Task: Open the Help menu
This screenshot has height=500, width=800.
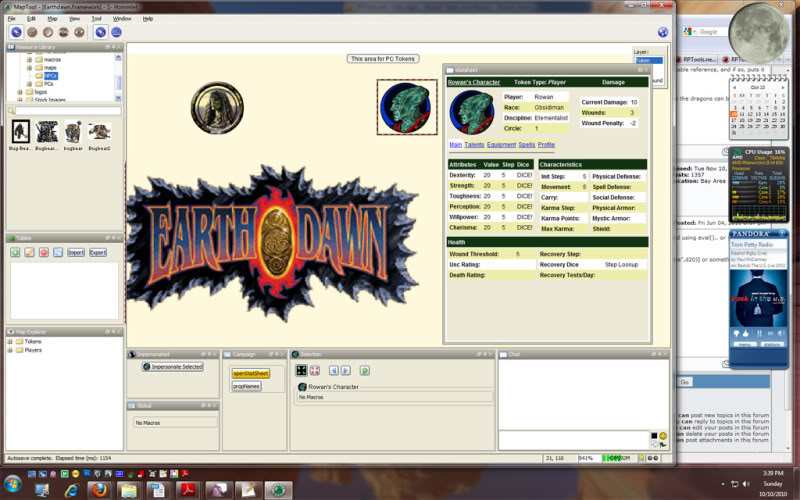Action: point(148,19)
